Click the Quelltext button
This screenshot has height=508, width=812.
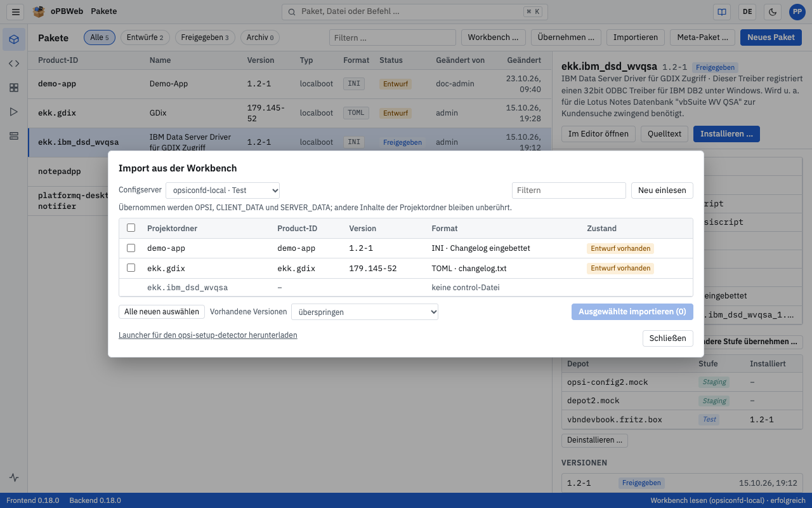pyautogui.click(x=665, y=134)
